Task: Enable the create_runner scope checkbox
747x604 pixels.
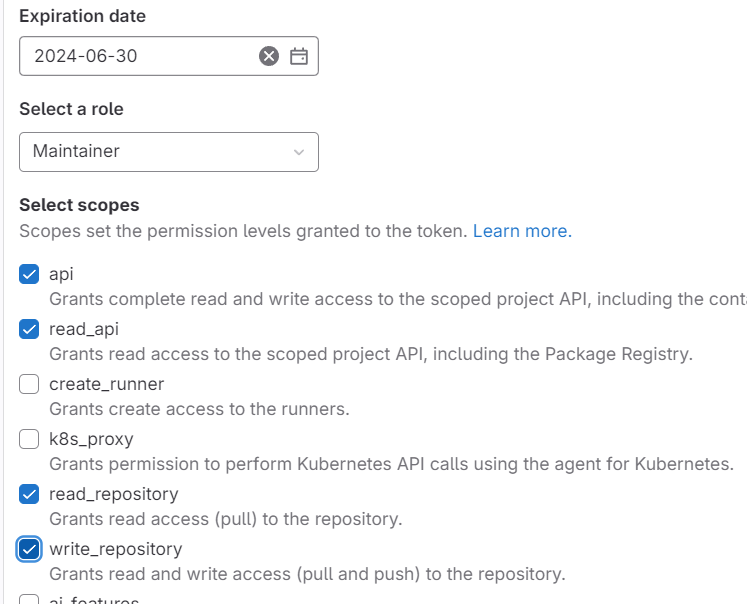Action: (x=30, y=384)
